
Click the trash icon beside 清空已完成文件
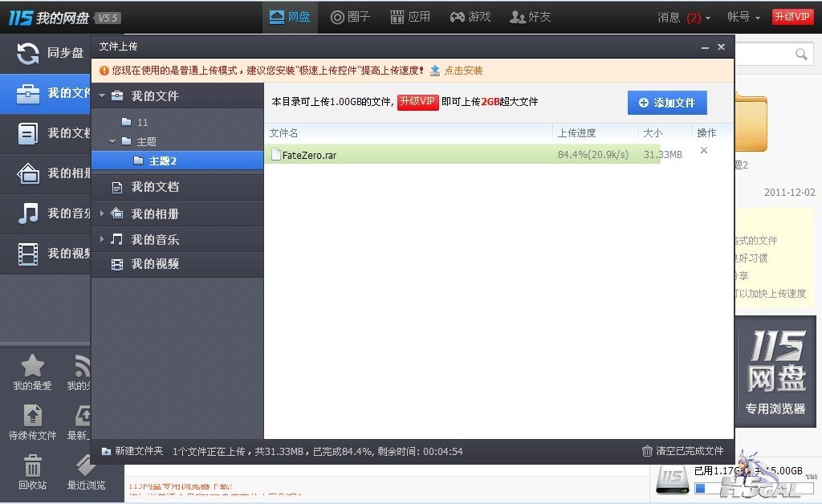(648, 451)
